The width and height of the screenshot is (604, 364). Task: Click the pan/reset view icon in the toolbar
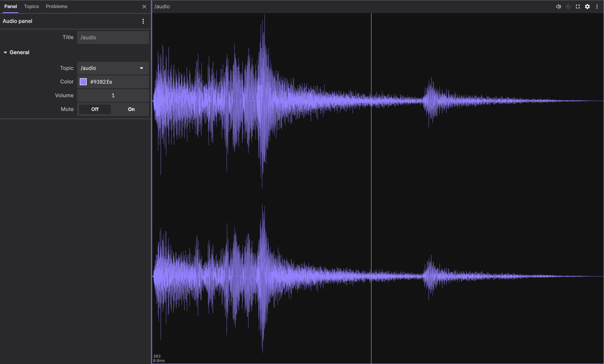click(568, 7)
